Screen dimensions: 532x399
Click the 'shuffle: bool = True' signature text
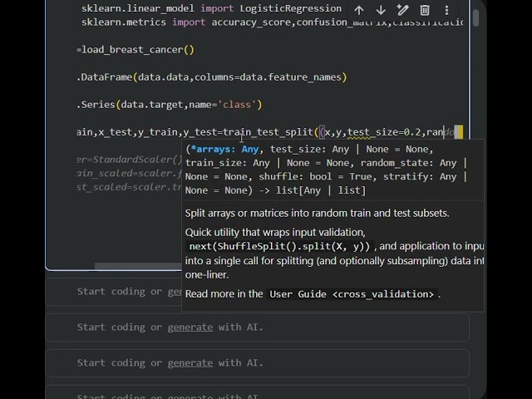pos(318,177)
